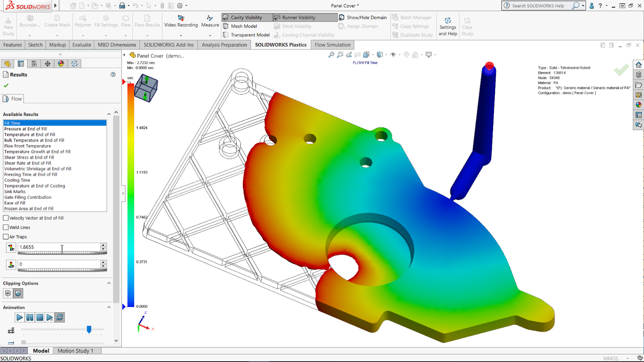
Task: Click Cavity Visibility button
Action: tap(246, 17)
